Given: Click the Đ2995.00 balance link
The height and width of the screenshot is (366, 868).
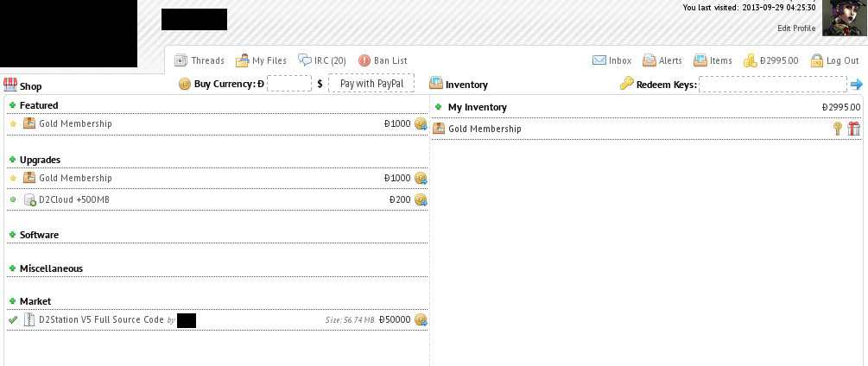Looking at the screenshot, I should (x=779, y=60).
